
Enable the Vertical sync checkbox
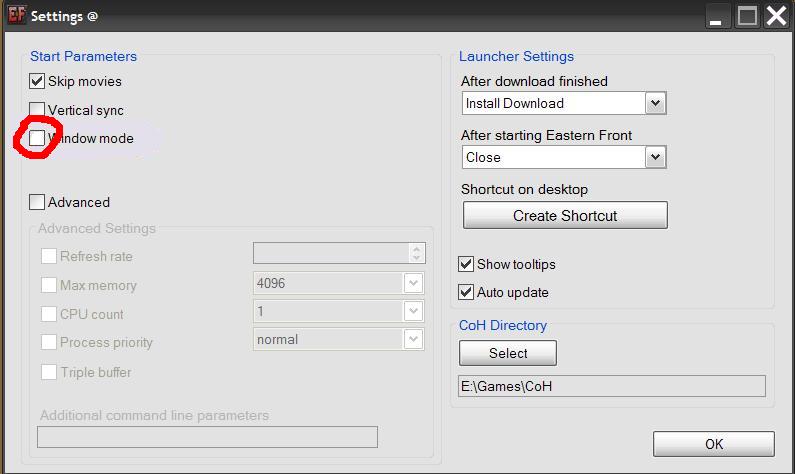(x=37, y=110)
